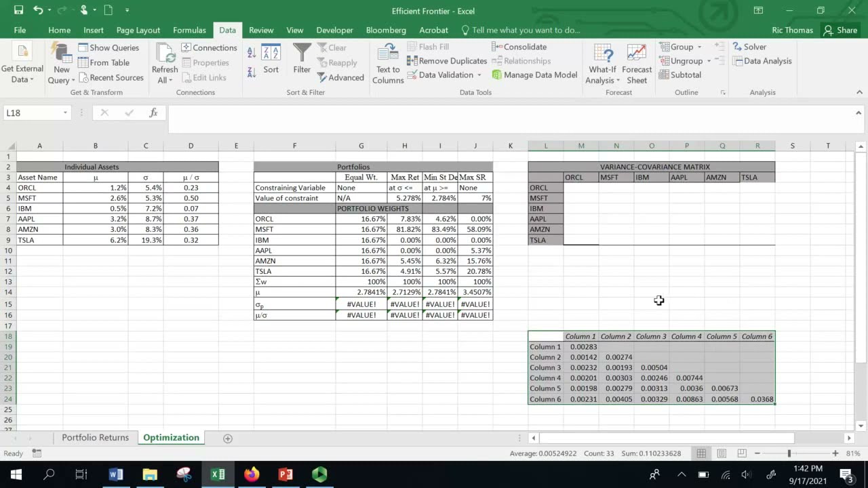Switch to Page Layout view in status bar
868x488 pixels.
(x=722, y=453)
